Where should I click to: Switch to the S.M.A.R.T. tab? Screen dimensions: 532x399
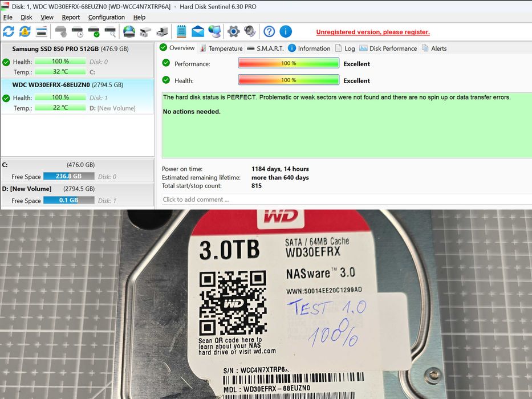click(x=265, y=48)
